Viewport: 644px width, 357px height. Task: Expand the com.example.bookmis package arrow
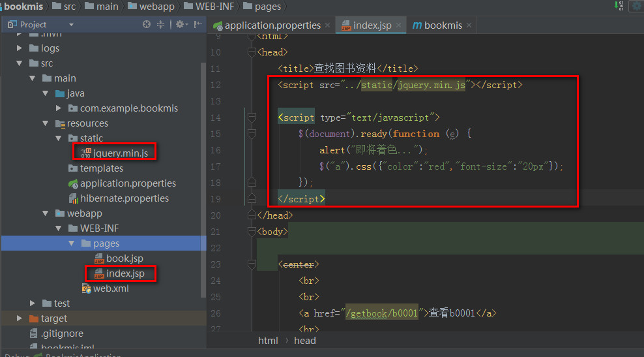(59, 108)
